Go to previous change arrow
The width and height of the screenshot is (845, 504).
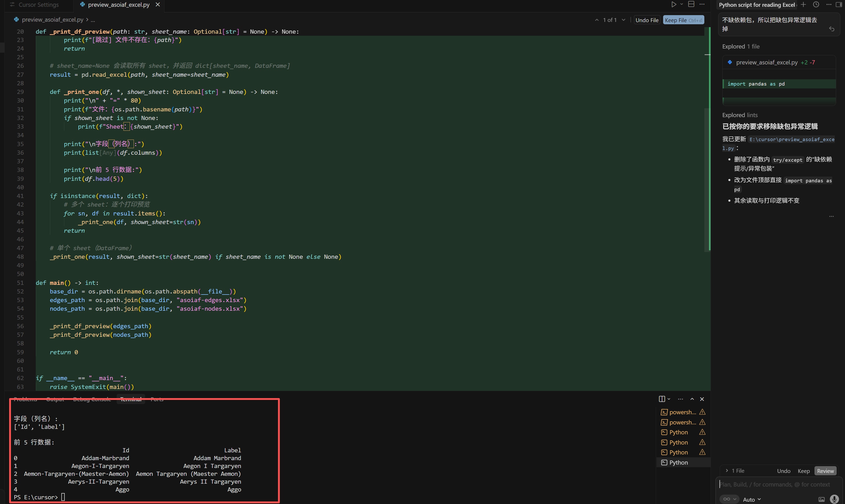tap(597, 20)
